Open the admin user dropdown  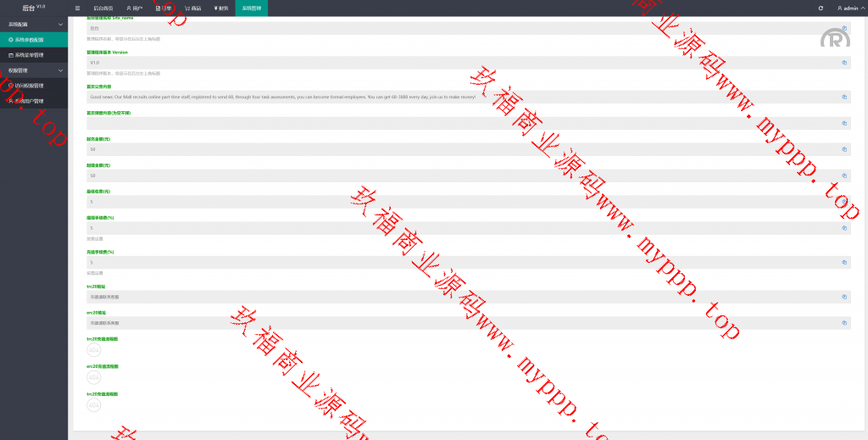(848, 8)
